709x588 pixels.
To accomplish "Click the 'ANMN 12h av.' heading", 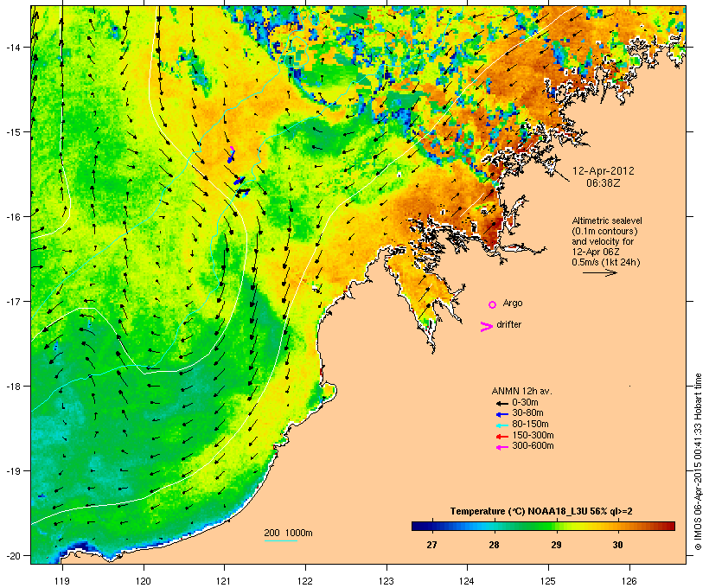I will (x=521, y=391).
